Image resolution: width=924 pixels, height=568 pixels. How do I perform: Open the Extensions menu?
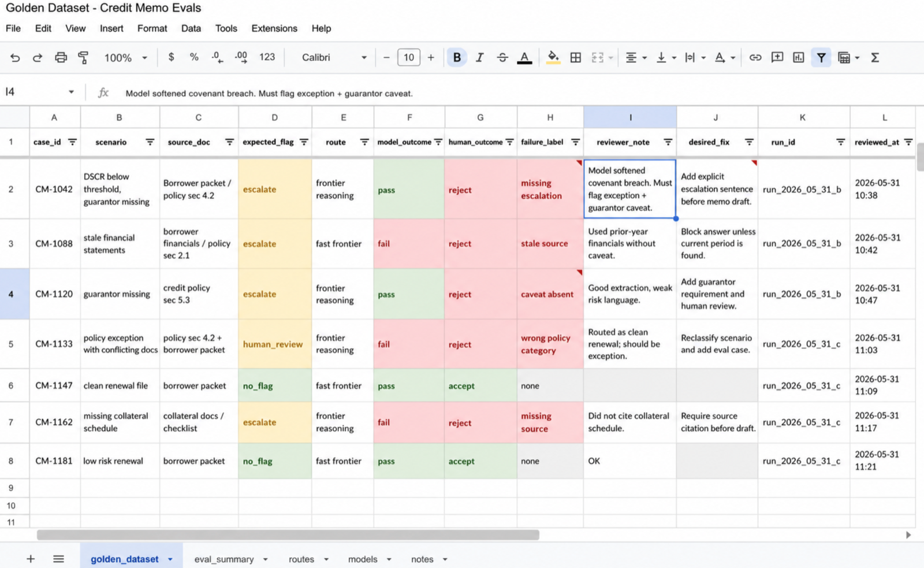tap(274, 28)
